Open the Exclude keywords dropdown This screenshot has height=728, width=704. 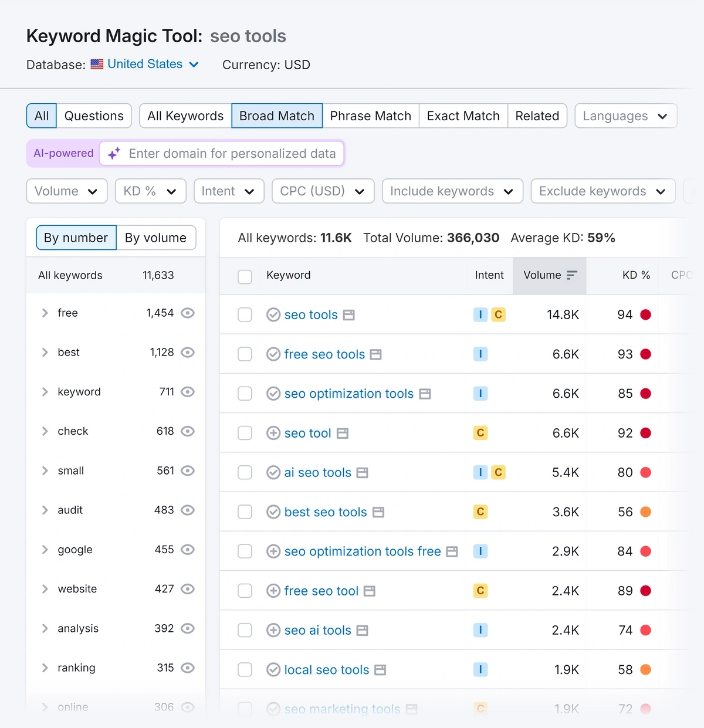pos(603,191)
